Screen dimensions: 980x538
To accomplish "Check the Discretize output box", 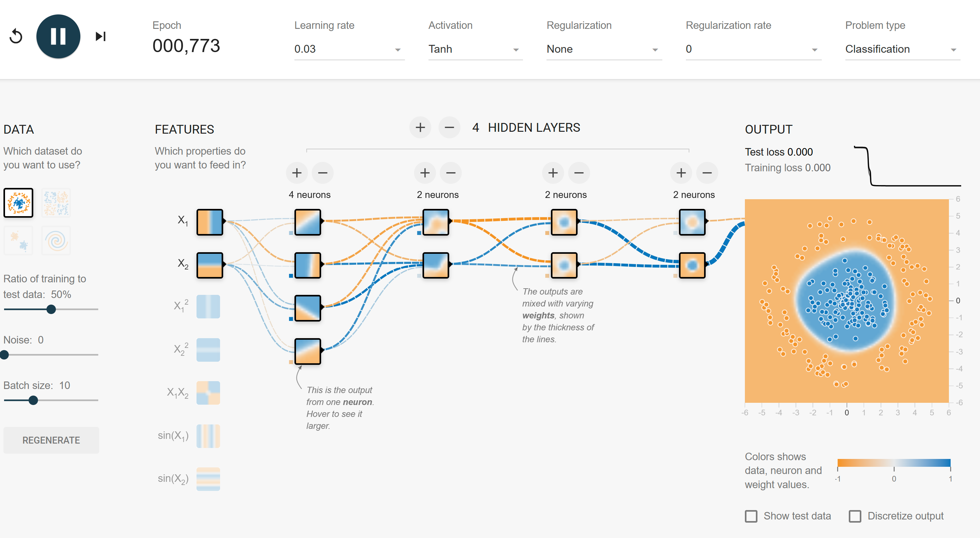I will point(855,516).
